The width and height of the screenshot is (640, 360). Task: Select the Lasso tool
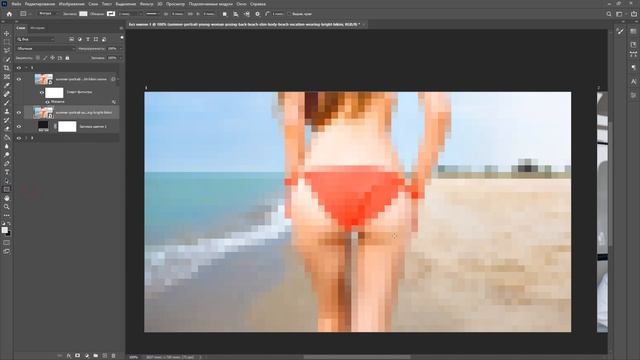click(7, 50)
